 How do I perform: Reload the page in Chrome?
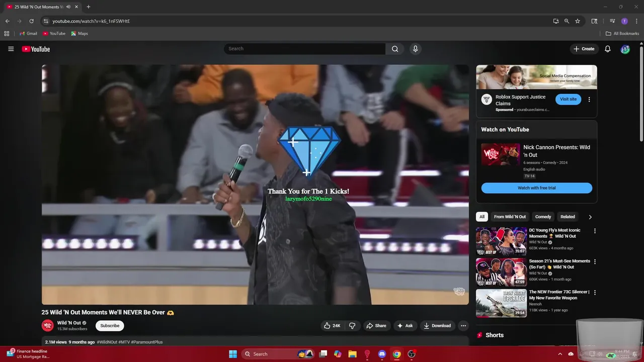[31, 21]
